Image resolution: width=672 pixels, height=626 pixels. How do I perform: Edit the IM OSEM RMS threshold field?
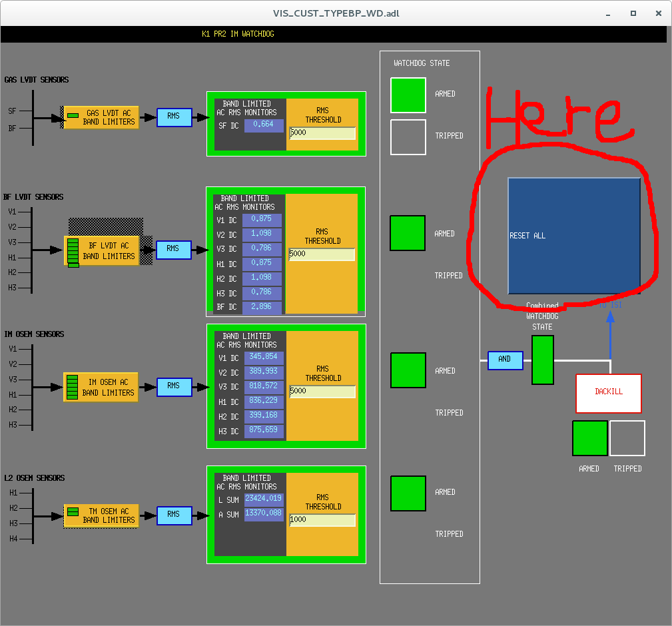[322, 392]
